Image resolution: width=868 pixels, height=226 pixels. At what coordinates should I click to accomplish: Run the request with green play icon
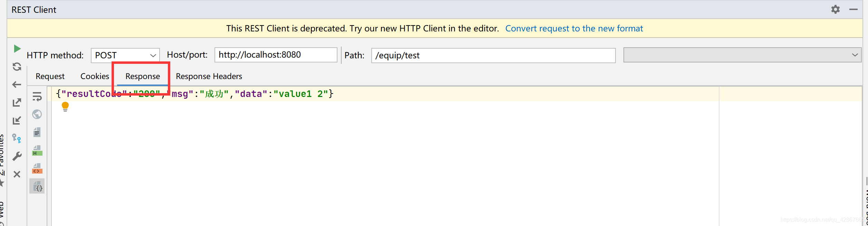coord(17,49)
